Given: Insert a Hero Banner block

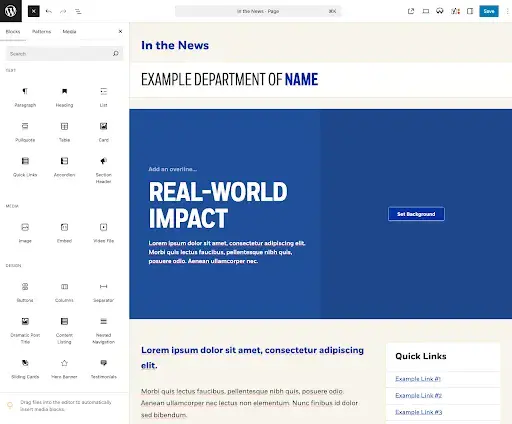Looking at the screenshot, I should (x=64, y=369).
